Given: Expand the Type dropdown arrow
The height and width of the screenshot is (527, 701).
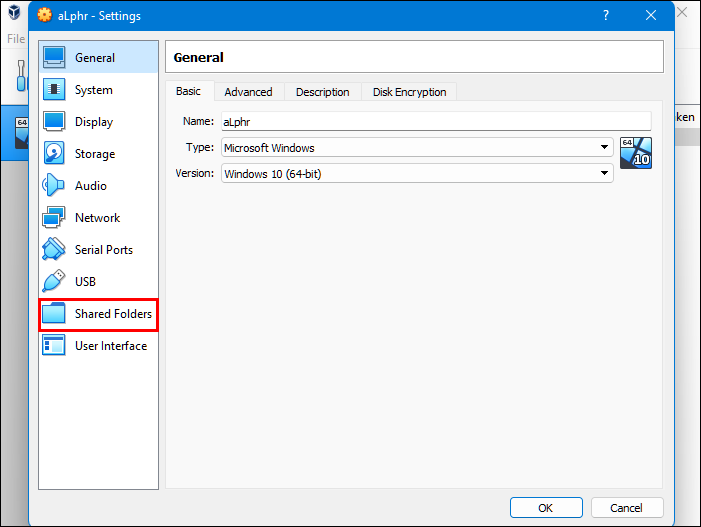Looking at the screenshot, I should click(604, 148).
